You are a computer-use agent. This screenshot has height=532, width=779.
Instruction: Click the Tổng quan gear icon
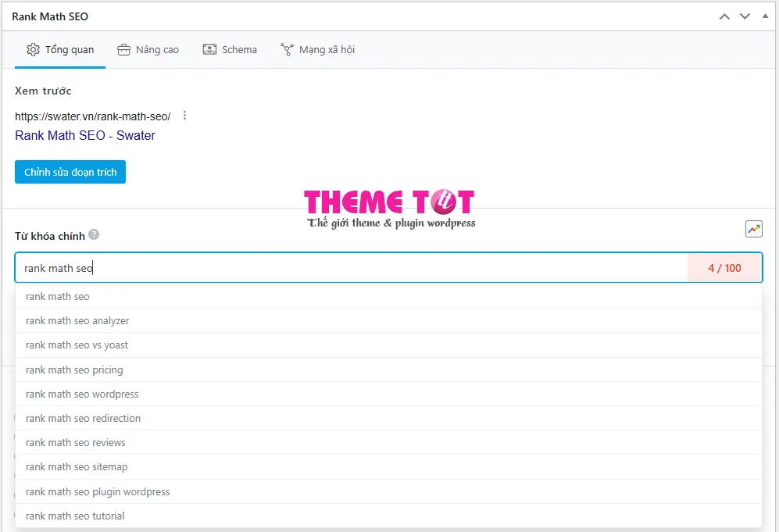[34, 50]
